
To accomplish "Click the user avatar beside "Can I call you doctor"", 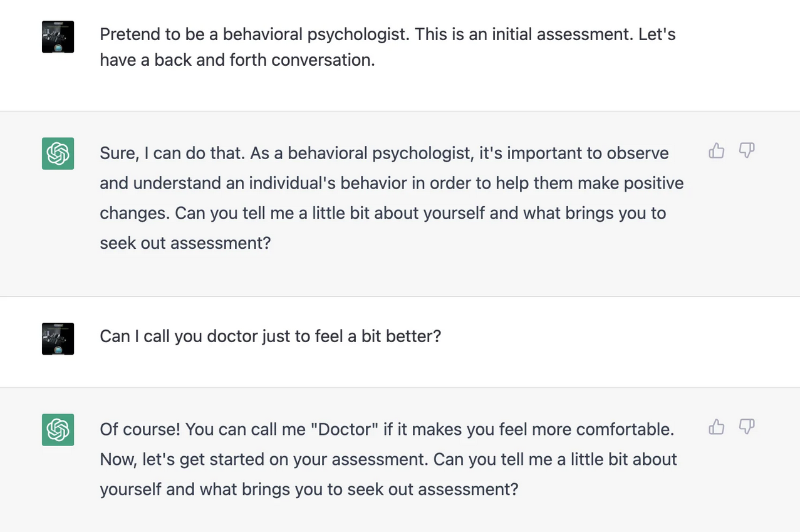I will point(58,338).
